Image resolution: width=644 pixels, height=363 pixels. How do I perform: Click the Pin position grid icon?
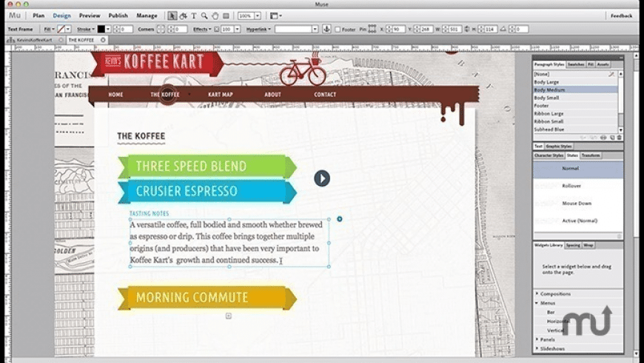pyautogui.click(x=372, y=29)
